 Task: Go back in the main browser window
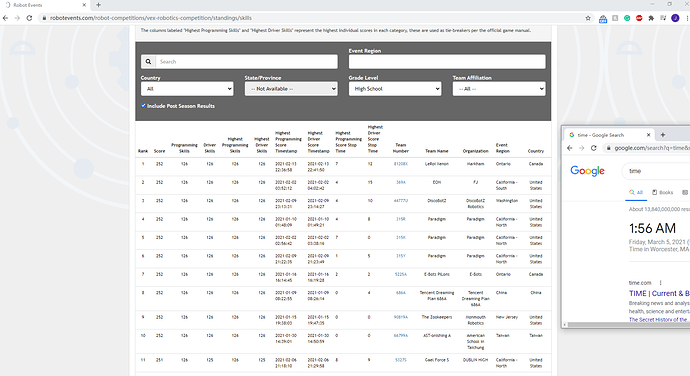5,18
